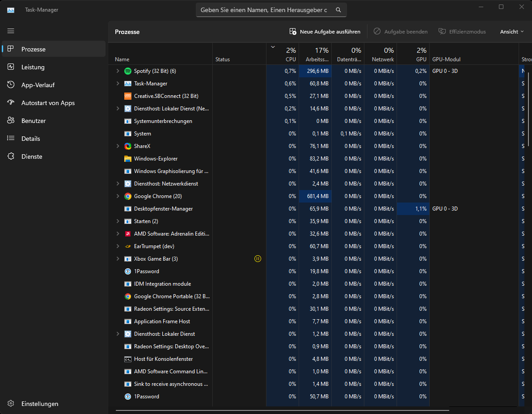This screenshot has width=532, height=414.
Task: Sort by the GPU-Modul column header
Action: tap(474, 54)
